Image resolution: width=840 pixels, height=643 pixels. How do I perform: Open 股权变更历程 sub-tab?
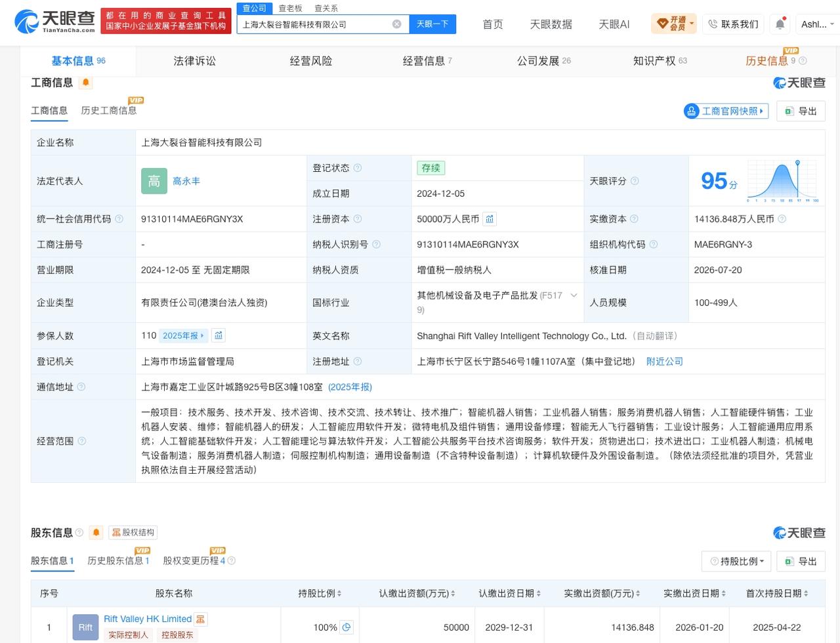click(x=194, y=561)
